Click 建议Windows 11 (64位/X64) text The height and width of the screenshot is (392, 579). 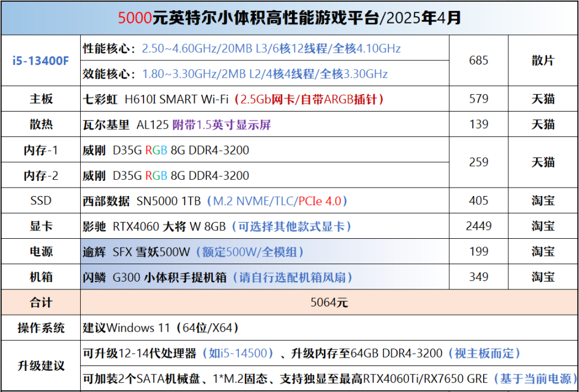point(160,328)
